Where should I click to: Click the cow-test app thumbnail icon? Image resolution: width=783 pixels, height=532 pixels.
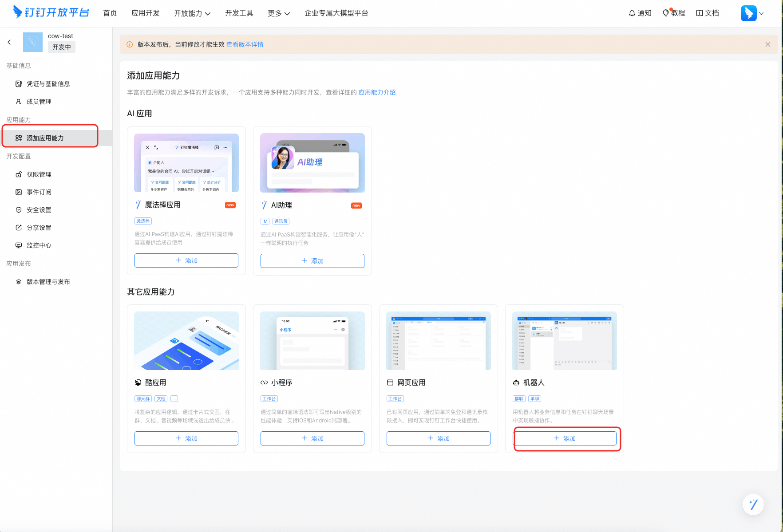(x=32, y=42)
